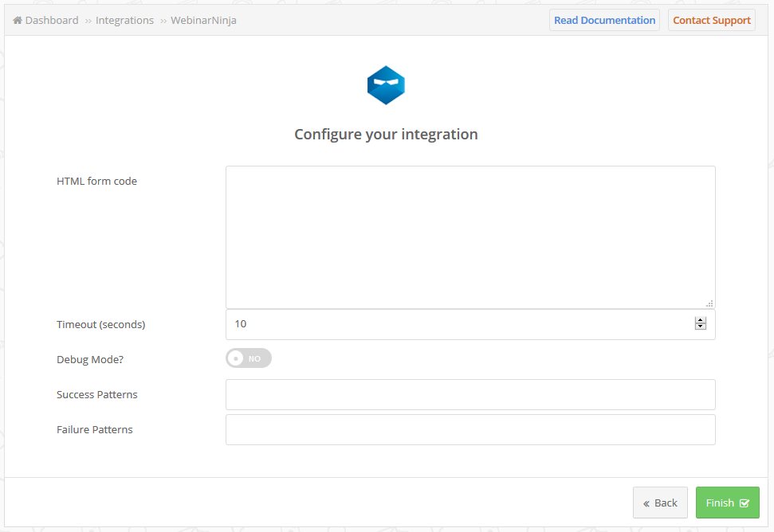774x532 pixels.
Task: Go Back to the previous step
Action: point(660,503)
